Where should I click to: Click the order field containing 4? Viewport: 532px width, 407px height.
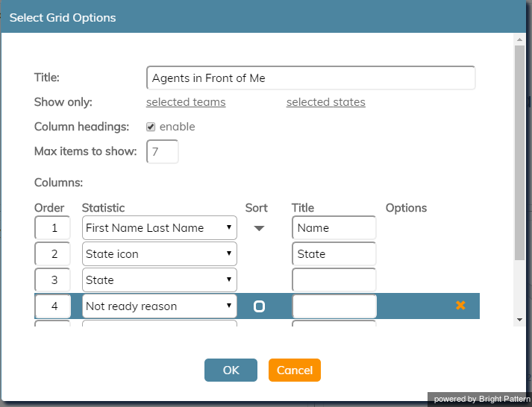[x=52, y=306]
